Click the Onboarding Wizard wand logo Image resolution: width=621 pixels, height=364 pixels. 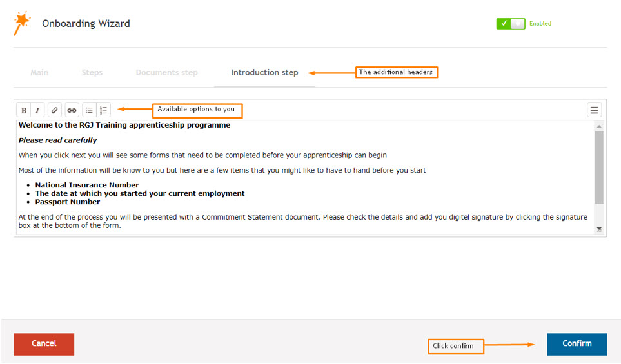(x=22, y=23)
